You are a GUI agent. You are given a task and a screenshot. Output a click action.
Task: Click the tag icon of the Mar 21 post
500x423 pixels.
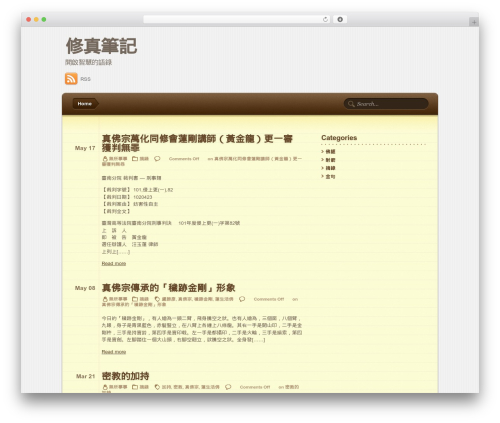pos(157,387)
